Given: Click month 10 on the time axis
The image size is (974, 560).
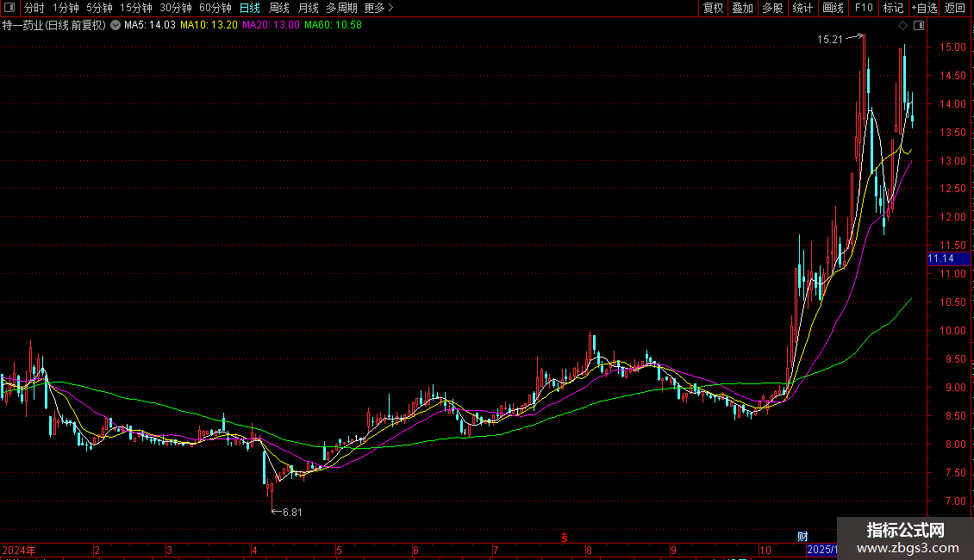Looking at the screenshot, I should (765, 551).
